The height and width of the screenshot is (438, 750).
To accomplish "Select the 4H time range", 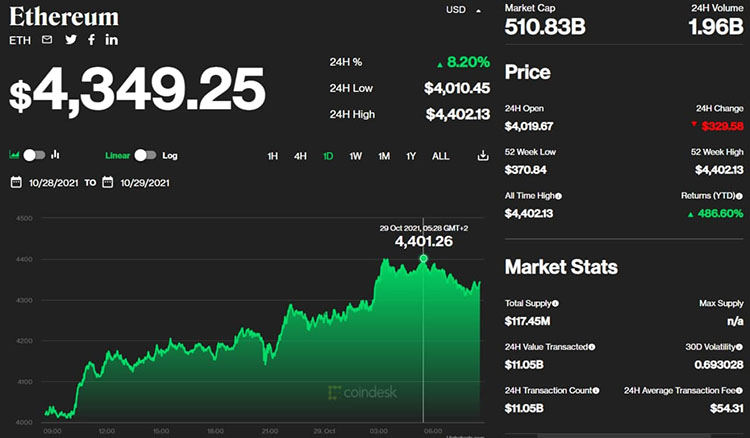I will (x=300, y=156).
